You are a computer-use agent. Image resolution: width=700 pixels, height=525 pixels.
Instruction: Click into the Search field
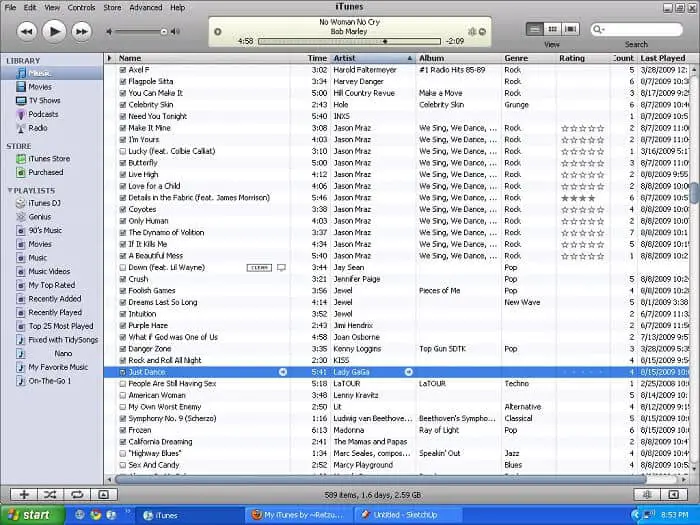(x=636, y=29)
